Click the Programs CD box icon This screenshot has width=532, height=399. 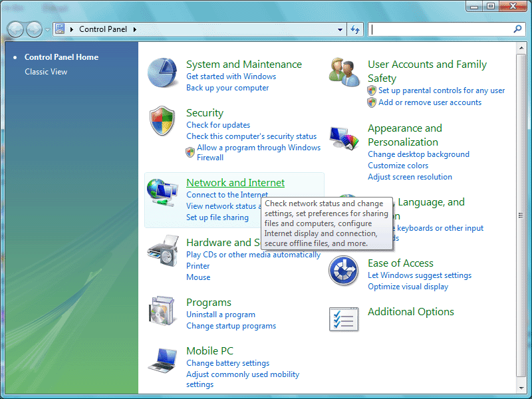[x=162, y=311]
